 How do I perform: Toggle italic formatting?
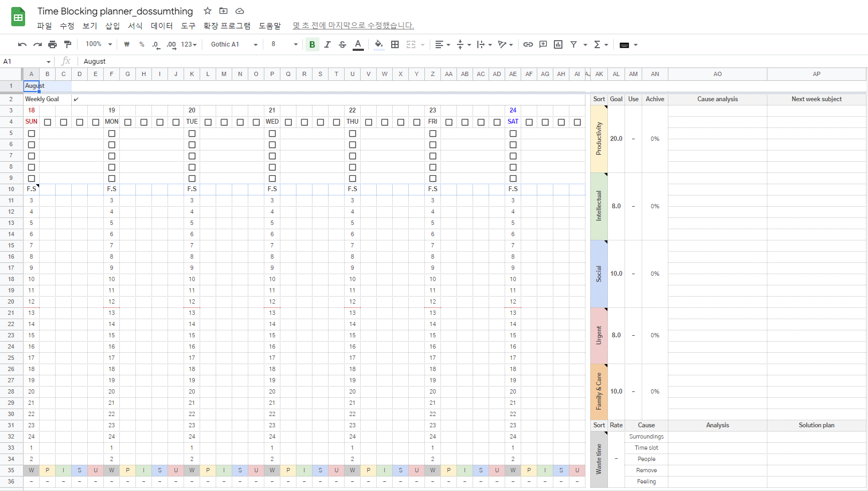click(x=327, y=44)
